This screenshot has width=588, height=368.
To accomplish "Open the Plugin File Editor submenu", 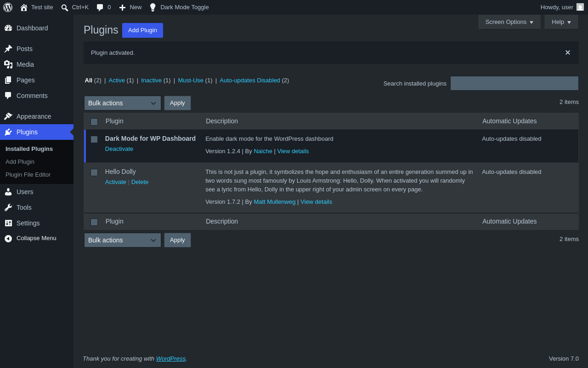I will point(28,175).
